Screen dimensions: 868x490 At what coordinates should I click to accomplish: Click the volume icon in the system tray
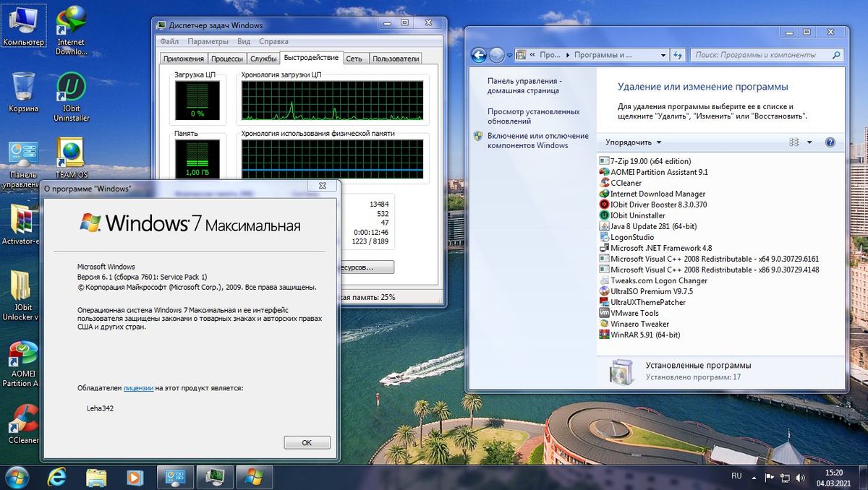[801, 477]
